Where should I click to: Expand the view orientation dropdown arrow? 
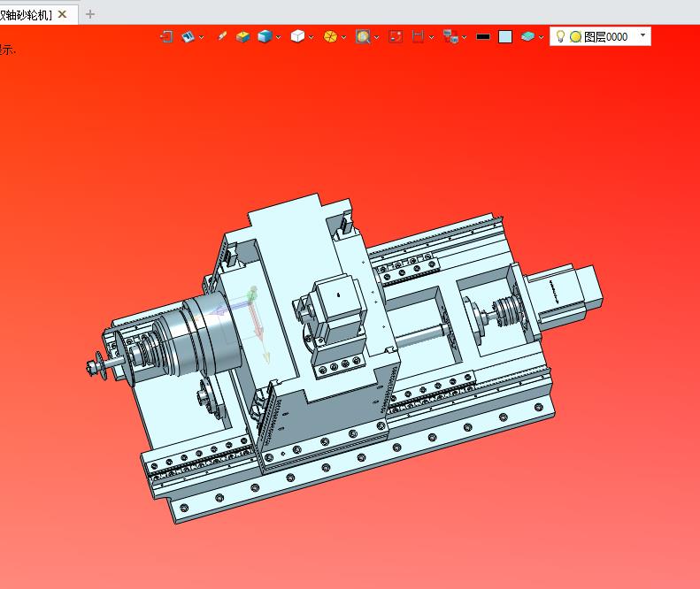202,37
